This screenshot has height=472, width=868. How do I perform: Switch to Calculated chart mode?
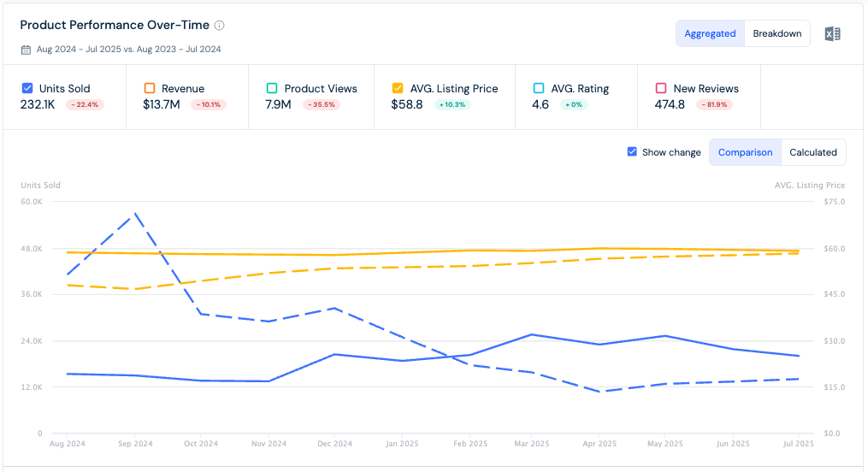pyautogui.click(x=812, y=152)
